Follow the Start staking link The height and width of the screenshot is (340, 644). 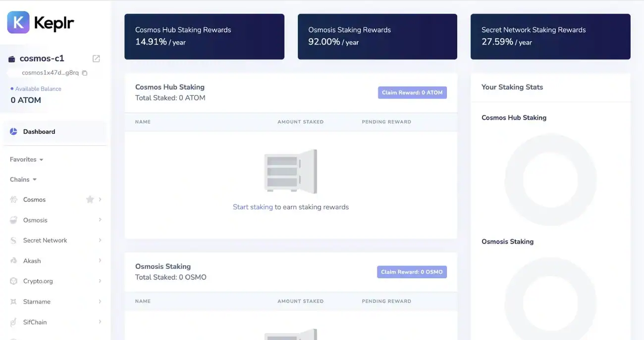(253, 207)
